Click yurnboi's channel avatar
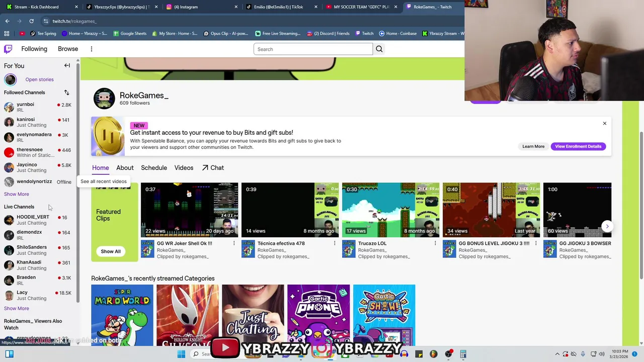Image resolution: width=644 pixels, height=362 pixels. 9,107
